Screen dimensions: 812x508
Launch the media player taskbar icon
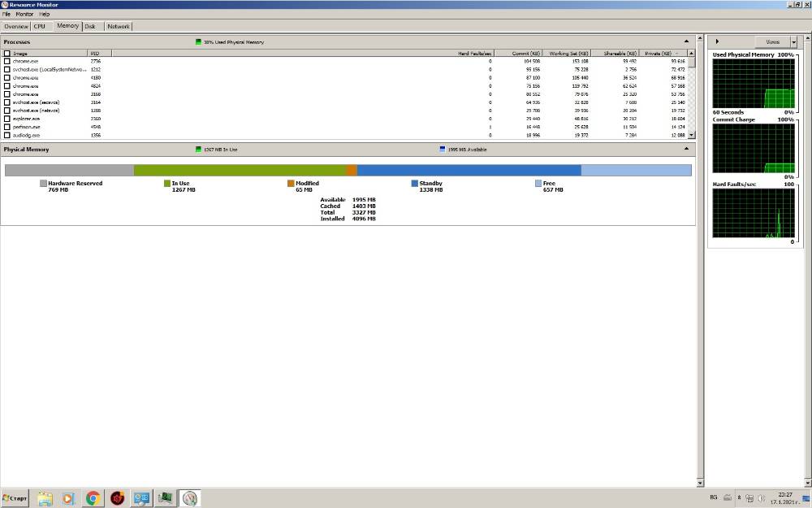pos(68,498)
